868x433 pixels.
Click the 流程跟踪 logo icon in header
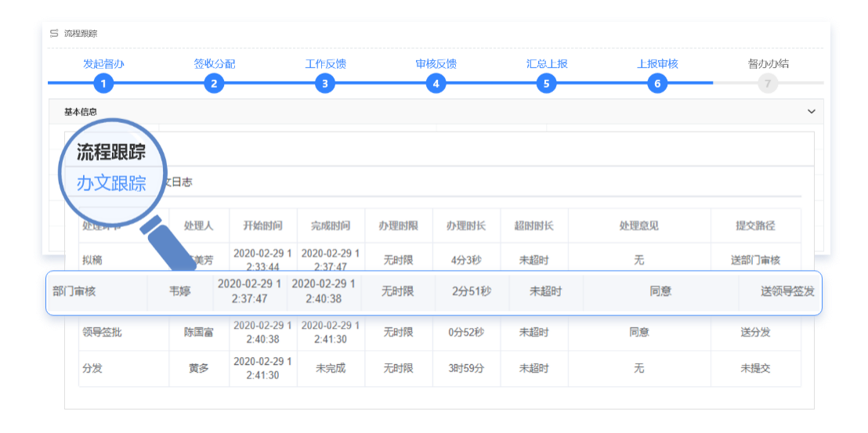[54, 34]
